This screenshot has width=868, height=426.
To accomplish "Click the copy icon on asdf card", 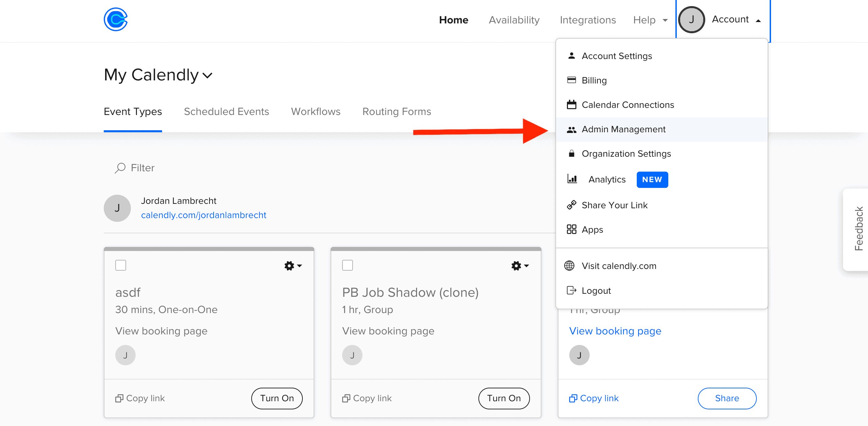I will [119, 398].
